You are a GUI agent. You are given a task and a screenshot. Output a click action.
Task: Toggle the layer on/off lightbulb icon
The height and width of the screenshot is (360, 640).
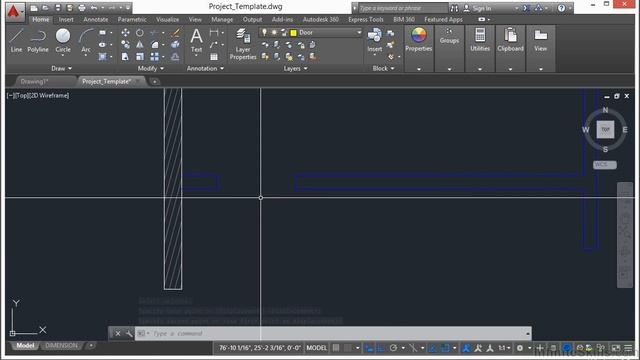[264, 32]
